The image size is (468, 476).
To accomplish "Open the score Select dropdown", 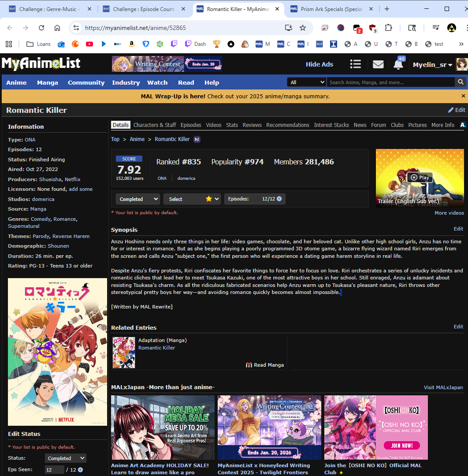I will coord(192,199).
